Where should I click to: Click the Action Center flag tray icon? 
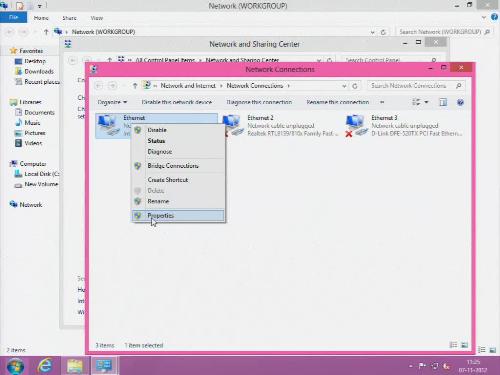[x=422, y=366]
